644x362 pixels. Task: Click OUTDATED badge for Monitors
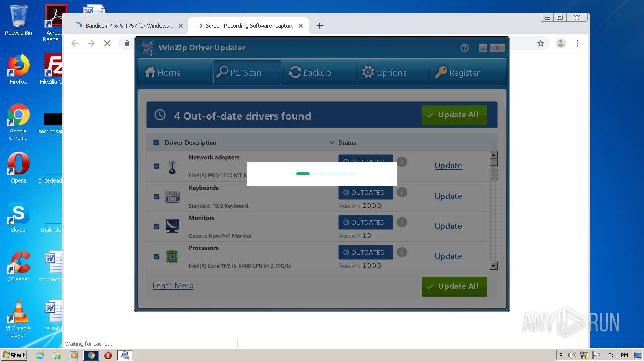(x=366, y=223)
